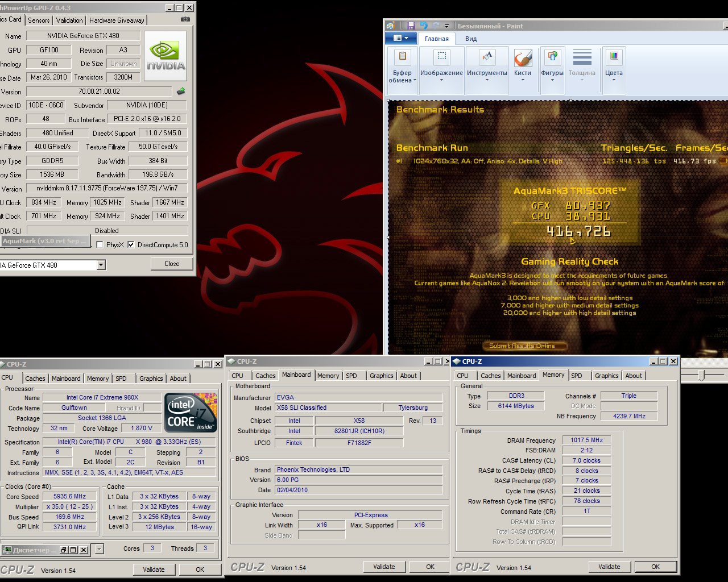Click the GPU-Z screenshot camera icon

point(185,19)
